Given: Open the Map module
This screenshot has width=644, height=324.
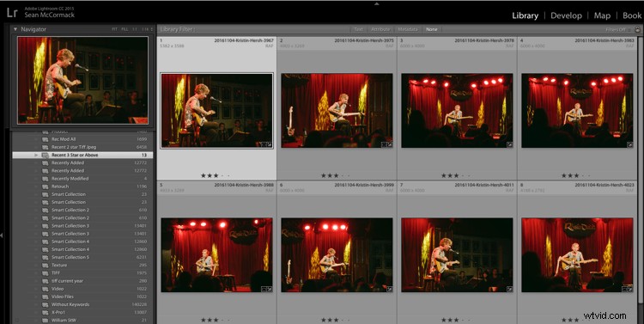Looking at the screenshot, I should [x=602, y=15].
